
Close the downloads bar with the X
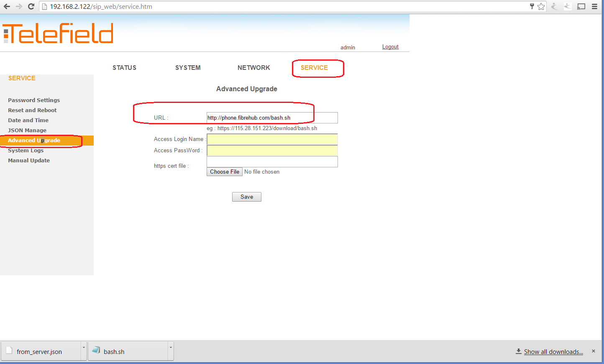coord(593,351)
